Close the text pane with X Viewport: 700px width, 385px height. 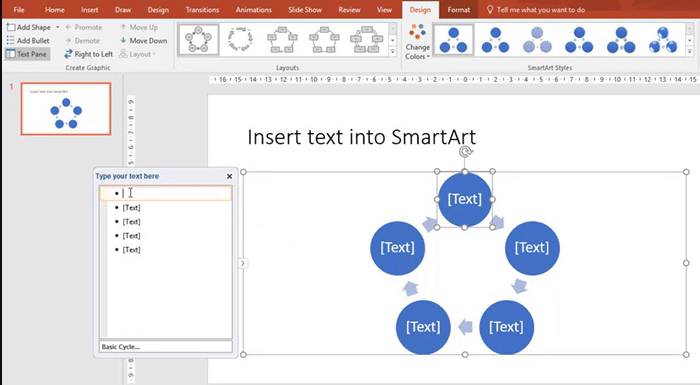click(229, 176)
